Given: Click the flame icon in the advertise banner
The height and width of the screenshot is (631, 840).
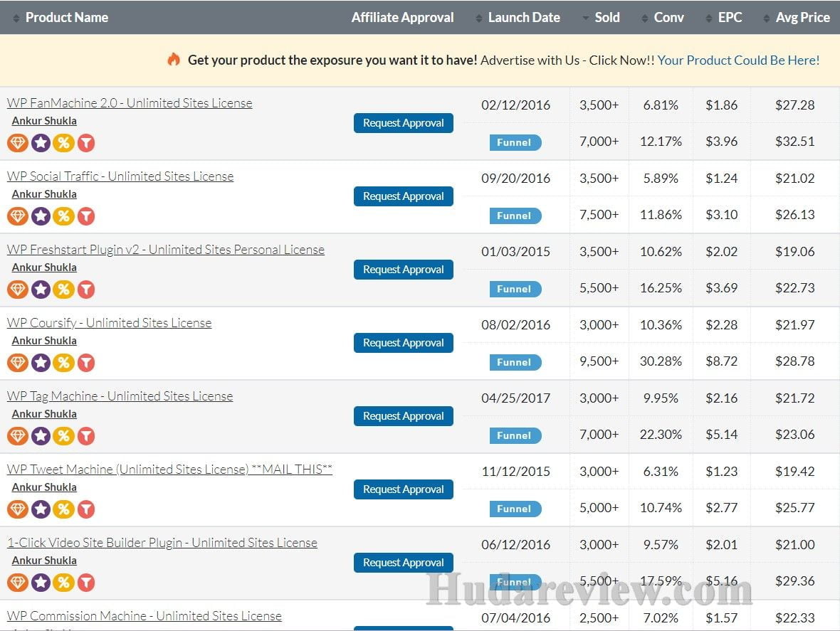Looking at the screenshot, I should (174, 60).
